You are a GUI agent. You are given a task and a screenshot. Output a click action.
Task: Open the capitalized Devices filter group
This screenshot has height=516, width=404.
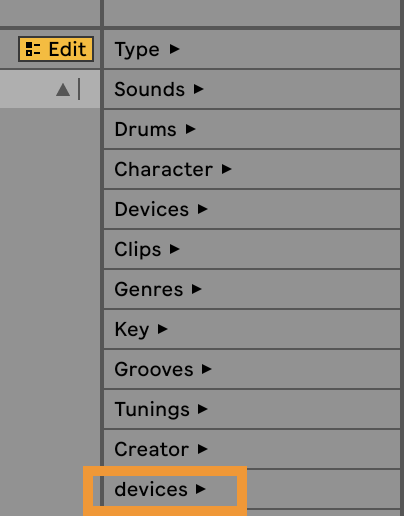252,209
